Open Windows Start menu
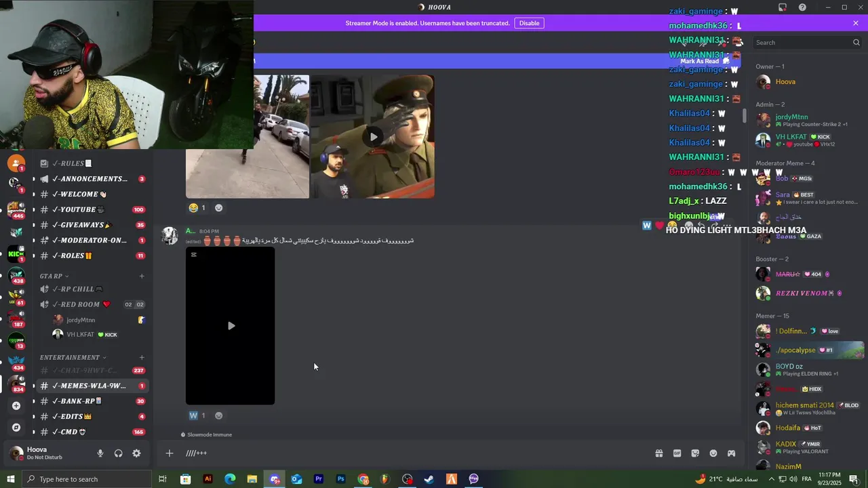This screenshot has height=488, width=868. pyautogui.click(x=10, y=479)
